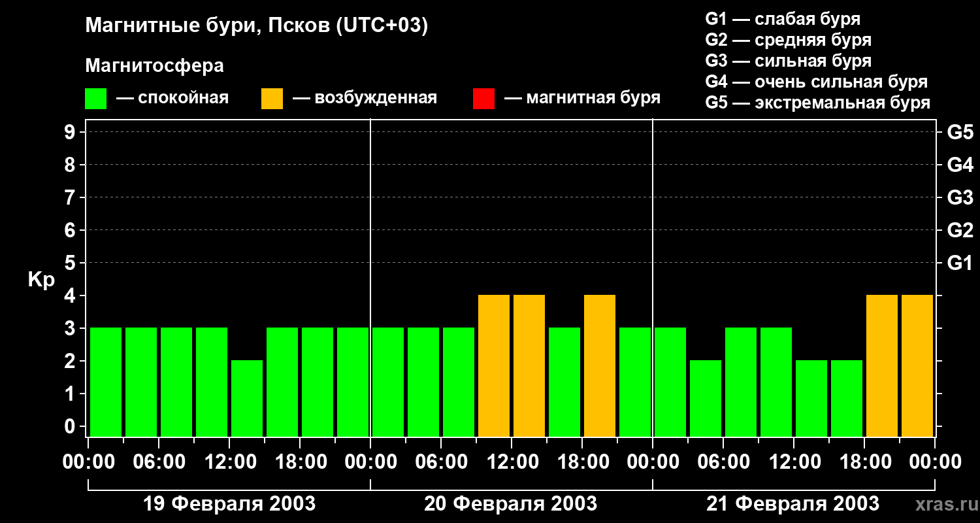Click the 06:00 time label for 19 February

[x=159, y=462]
